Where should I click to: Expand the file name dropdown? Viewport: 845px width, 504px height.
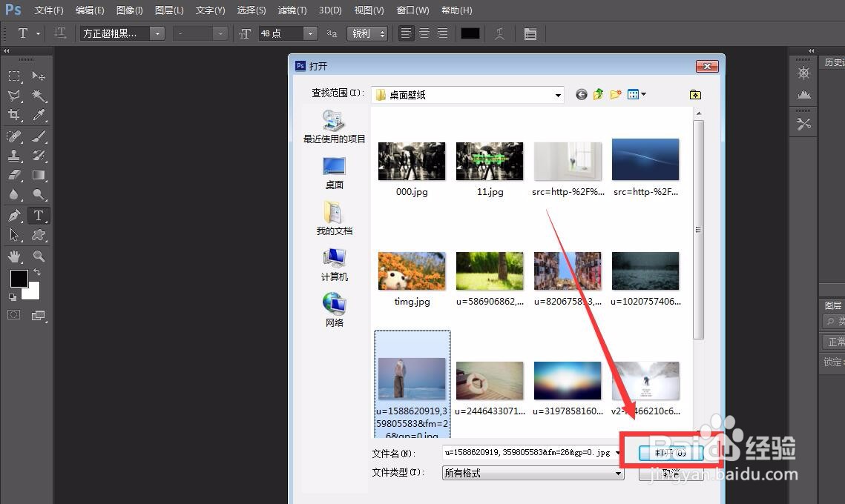(617, 453)
